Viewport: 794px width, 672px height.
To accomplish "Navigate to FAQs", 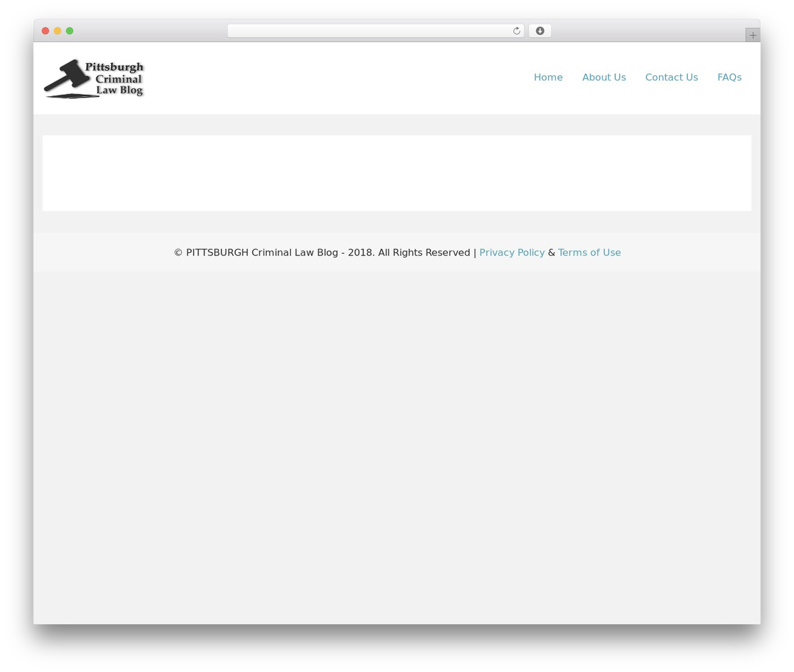I will pyautogui.click(x=729, y=77).
